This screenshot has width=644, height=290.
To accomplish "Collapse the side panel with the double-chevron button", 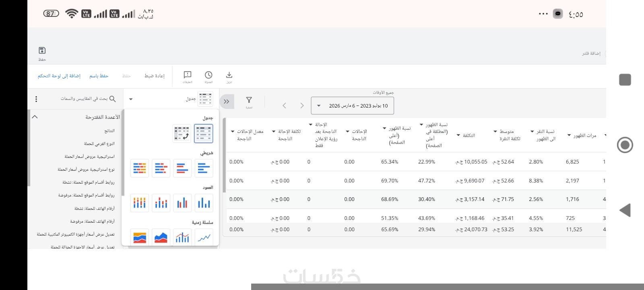I will point(227,101).
